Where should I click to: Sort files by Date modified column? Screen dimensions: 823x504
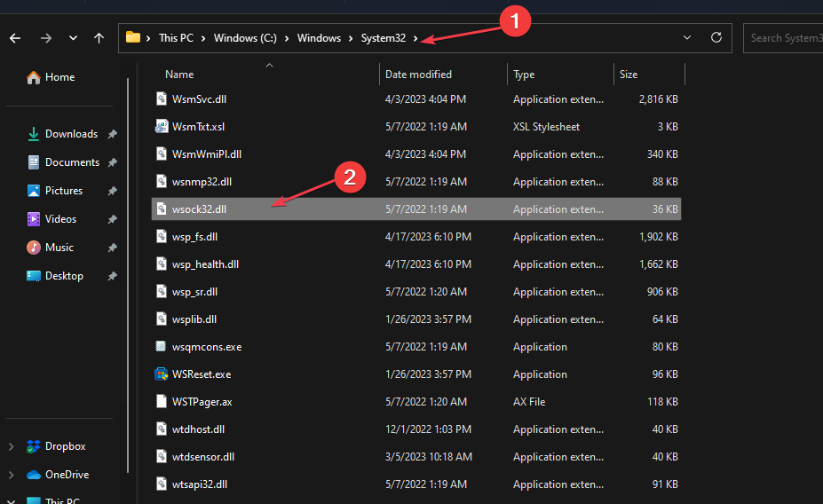(418, 75)
